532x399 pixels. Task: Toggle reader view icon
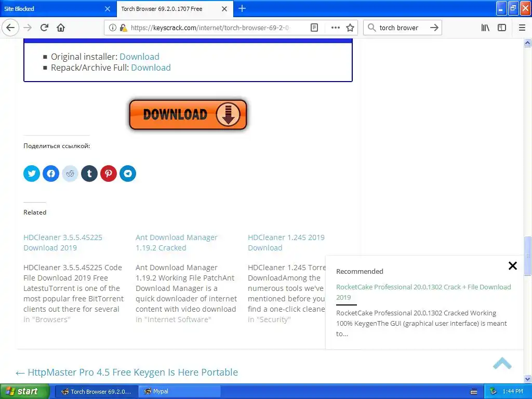pos(314,28)
